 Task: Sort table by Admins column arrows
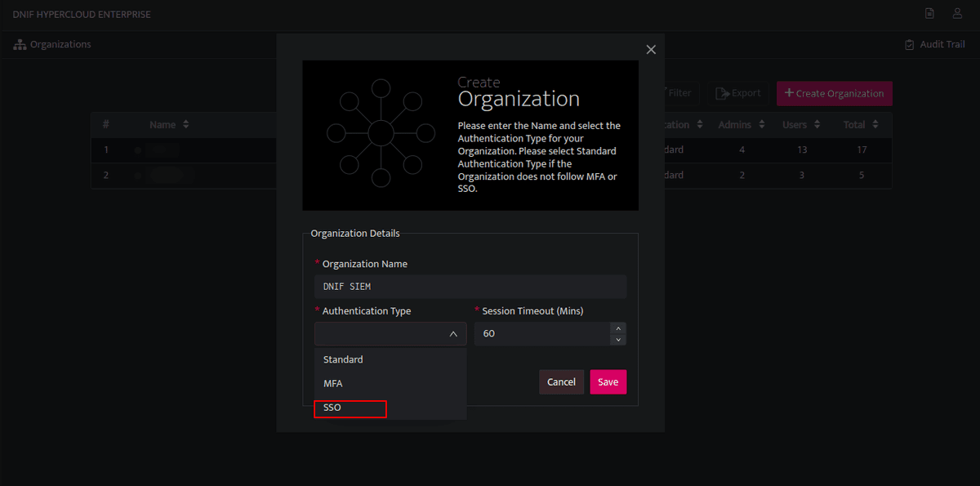point(762,125)
